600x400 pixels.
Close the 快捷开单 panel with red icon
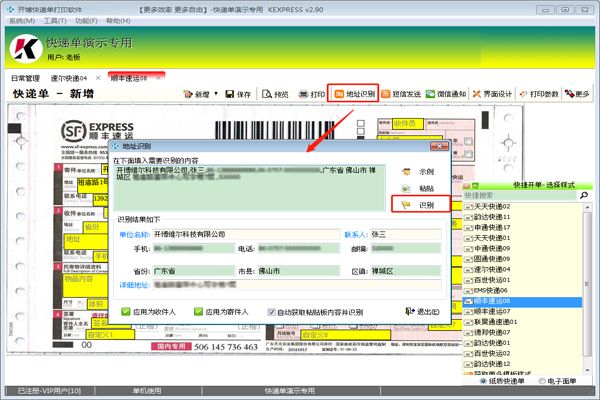[467, 186]
